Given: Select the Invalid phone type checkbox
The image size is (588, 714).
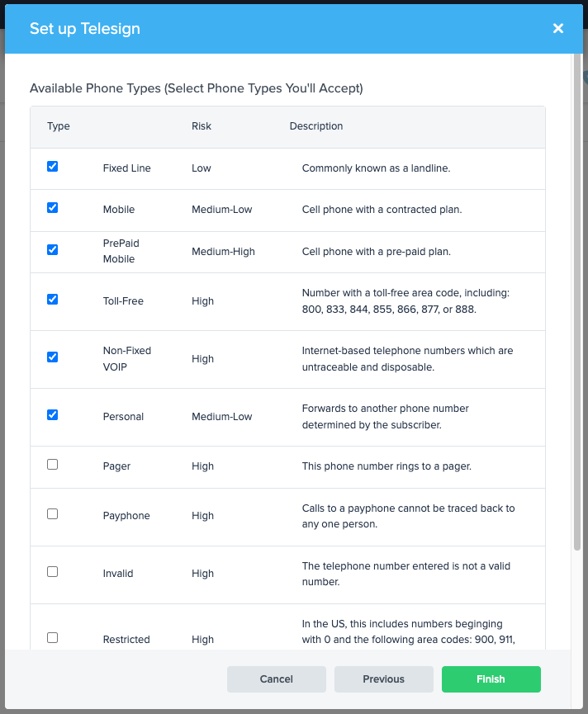Looking at the screenshot, I should click(x=53, y=572).
